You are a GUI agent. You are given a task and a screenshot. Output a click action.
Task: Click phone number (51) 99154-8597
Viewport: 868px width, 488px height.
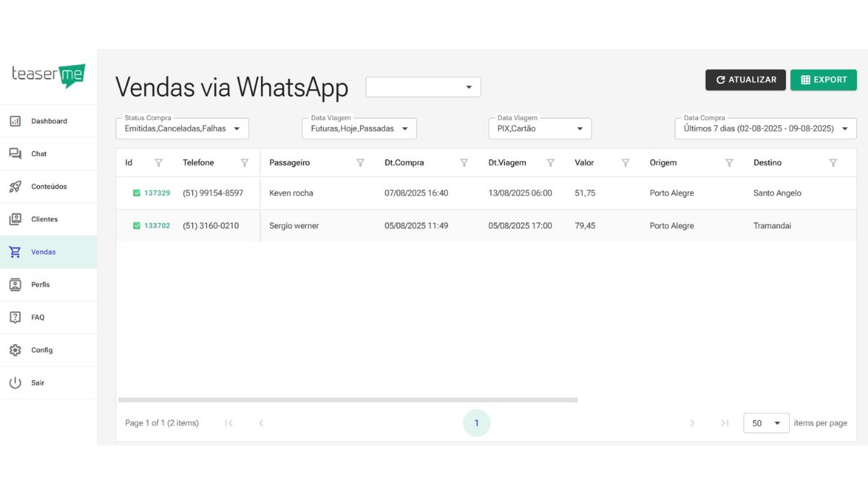[213, 193]
